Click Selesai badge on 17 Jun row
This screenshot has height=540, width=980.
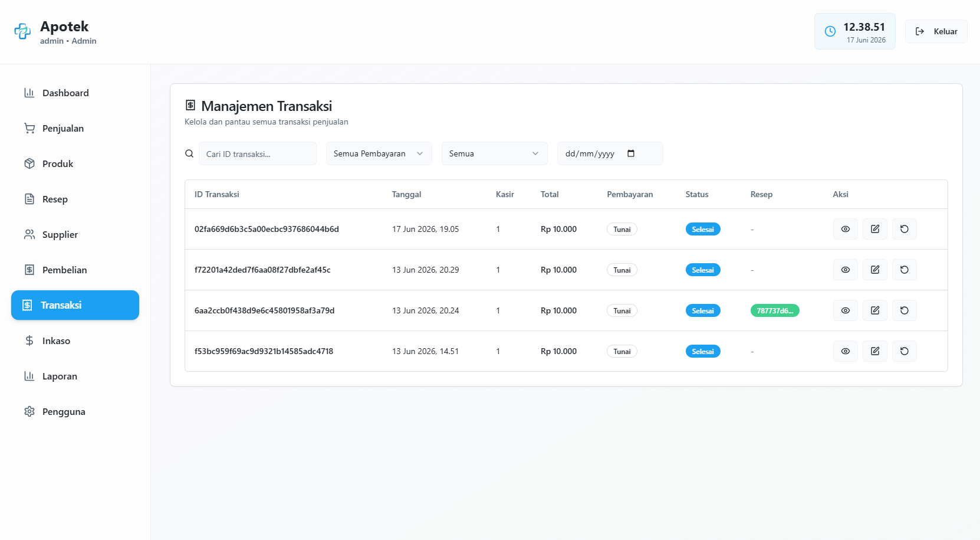[x=703, y=229]
